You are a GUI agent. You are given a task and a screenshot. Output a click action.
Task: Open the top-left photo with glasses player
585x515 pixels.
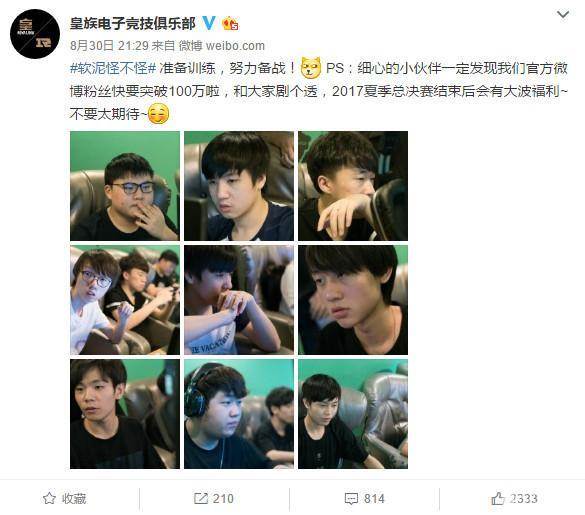[125, 186]
